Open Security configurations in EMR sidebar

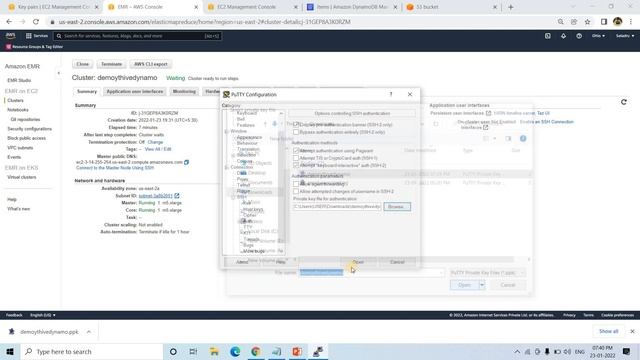tap(29, 129)
